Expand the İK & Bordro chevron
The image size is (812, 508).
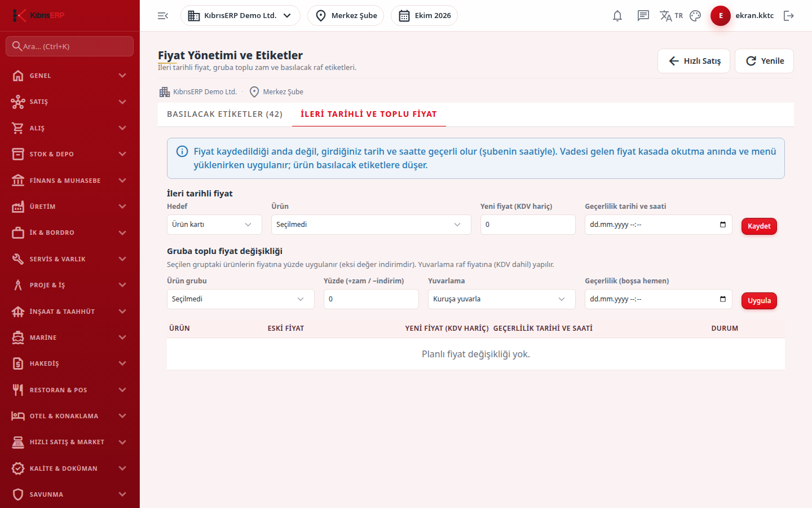[x=122, y=233]
